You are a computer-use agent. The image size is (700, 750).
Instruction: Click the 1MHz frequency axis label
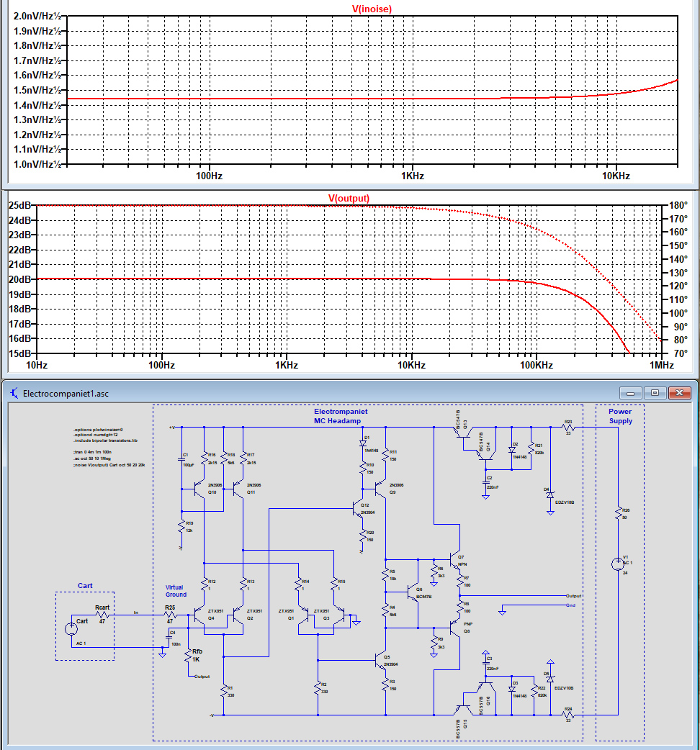coord(662,366)
